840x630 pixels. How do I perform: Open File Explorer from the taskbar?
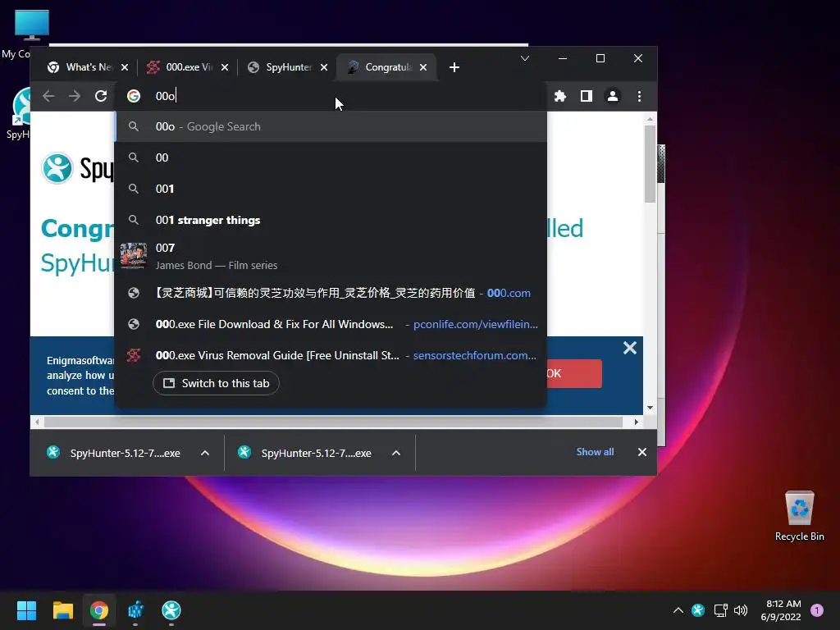coord(62,610)
